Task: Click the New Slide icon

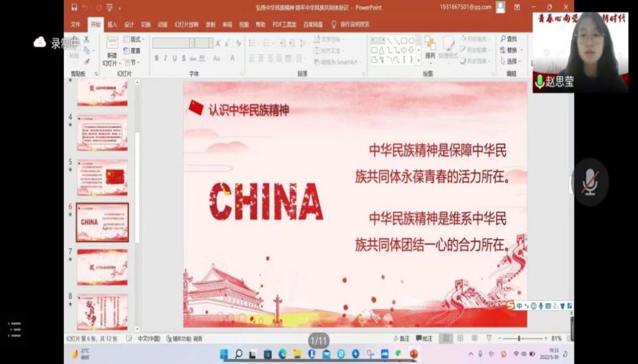Action: (x=112, y=43)
